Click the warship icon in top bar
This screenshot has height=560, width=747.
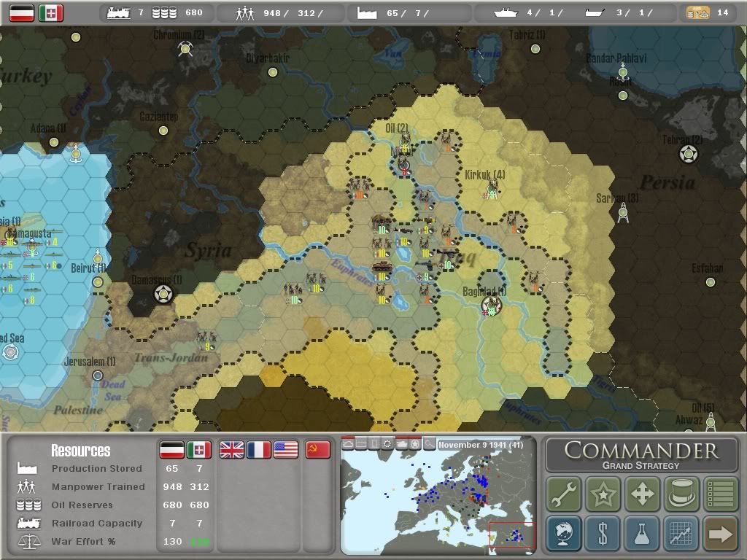[506, 13]
